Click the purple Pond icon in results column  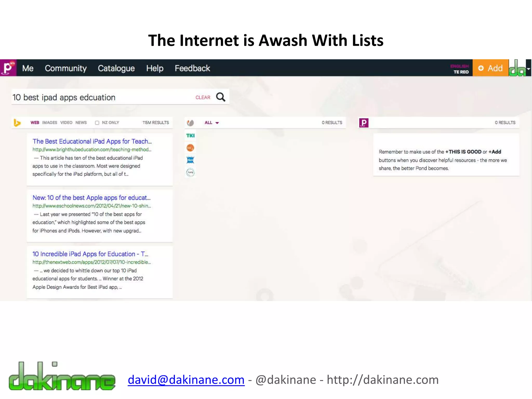click(364, 123)
